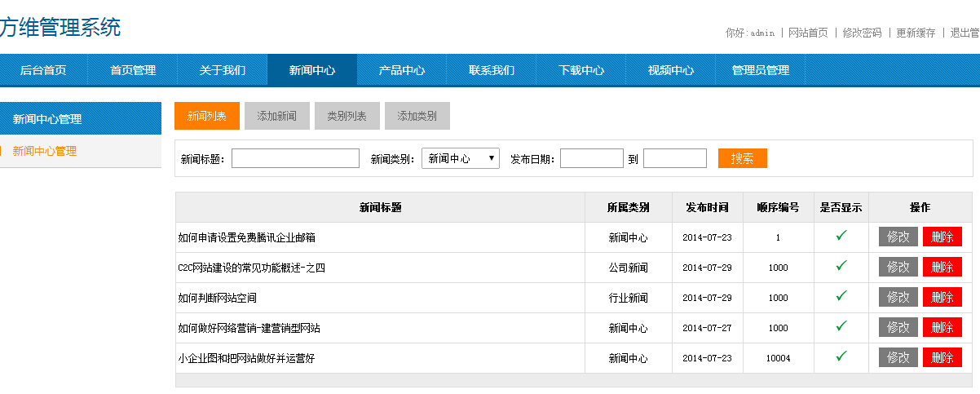The width and height of the screenshot is (980, 394).
Task: Click 删除 for 小企业图和把网站做好并运营好
Action: [x=942, y=357]
